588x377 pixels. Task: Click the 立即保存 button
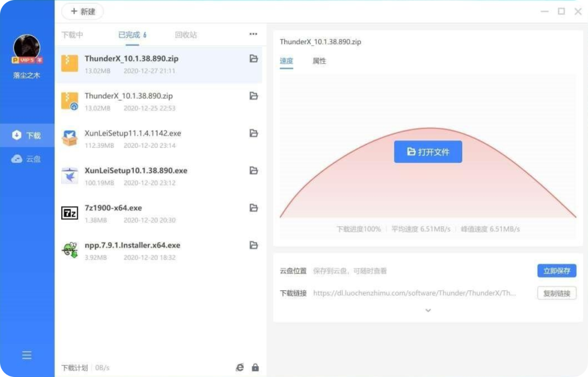click(557, 271)
